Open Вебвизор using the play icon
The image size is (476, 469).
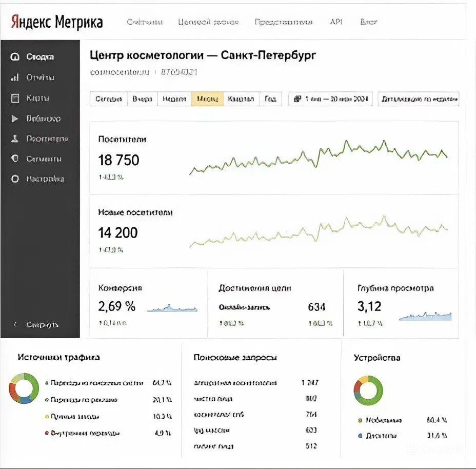point(15,119)
